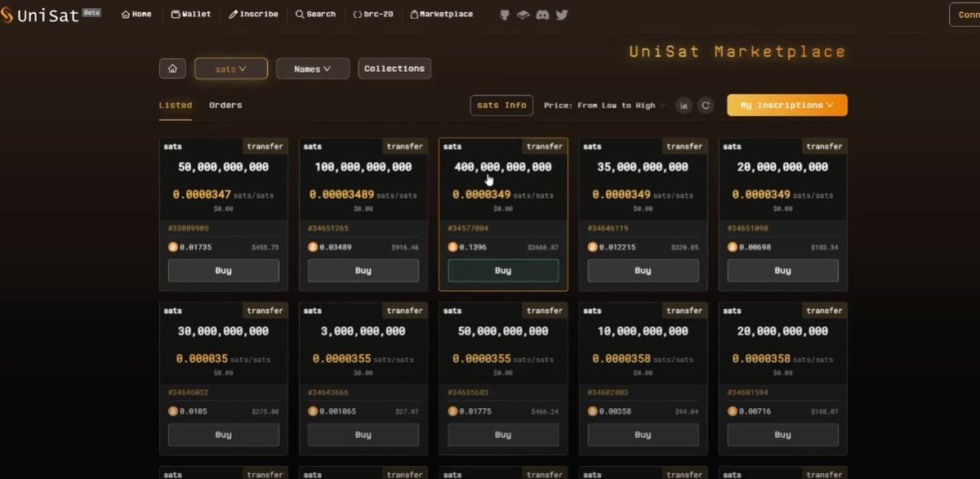Screen dimensions: 980x479
Task: Open the Marketplace nav item
Action: [x=441, y=15]
